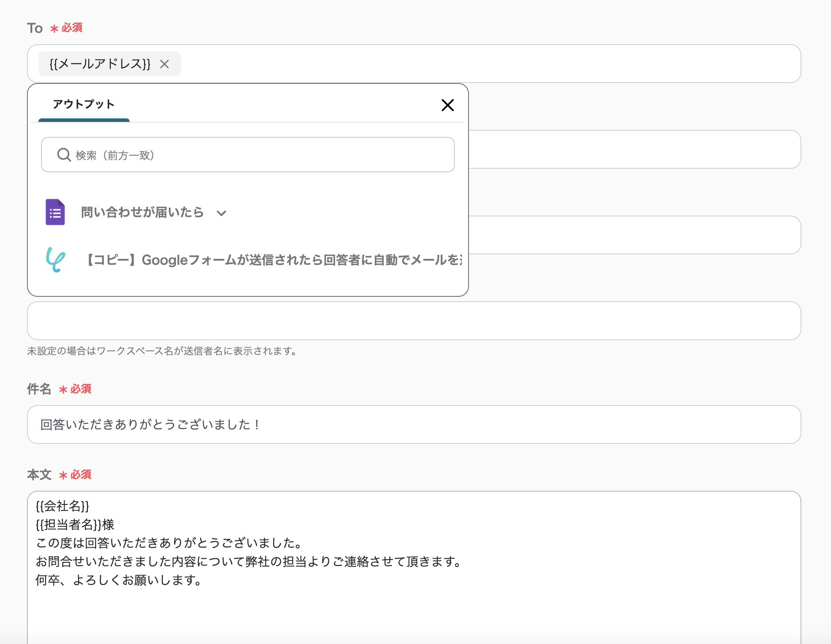
Task: Click the 必須 label beside 件名
Action: point(80,389)
